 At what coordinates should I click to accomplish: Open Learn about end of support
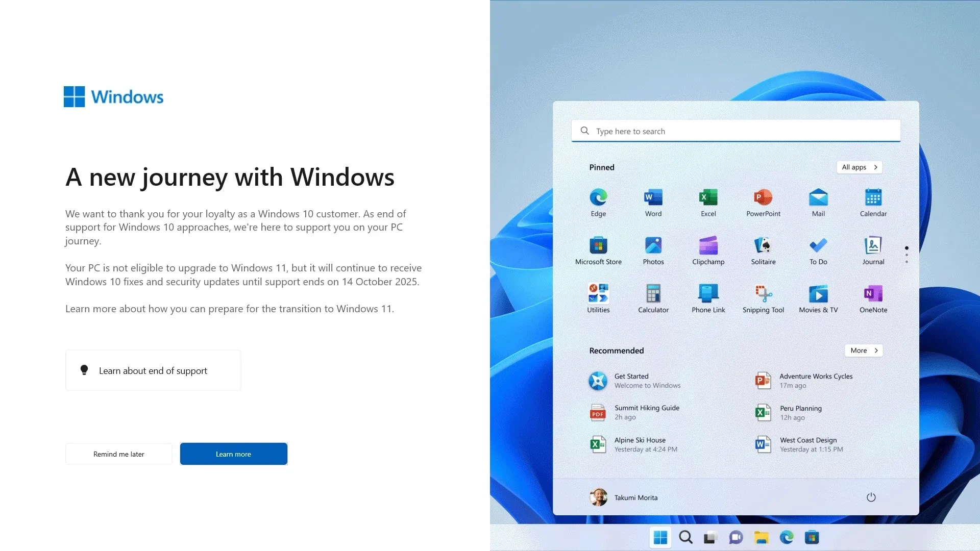point(153,370)
